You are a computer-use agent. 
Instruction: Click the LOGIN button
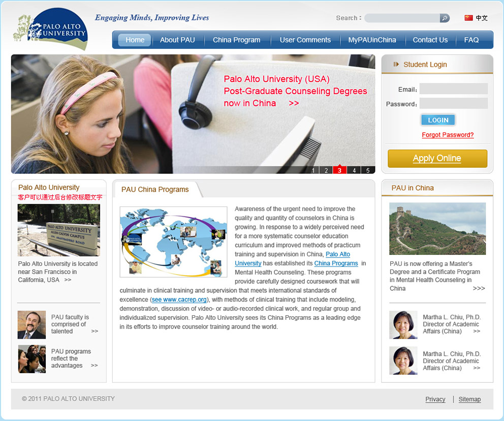point(438,120)
